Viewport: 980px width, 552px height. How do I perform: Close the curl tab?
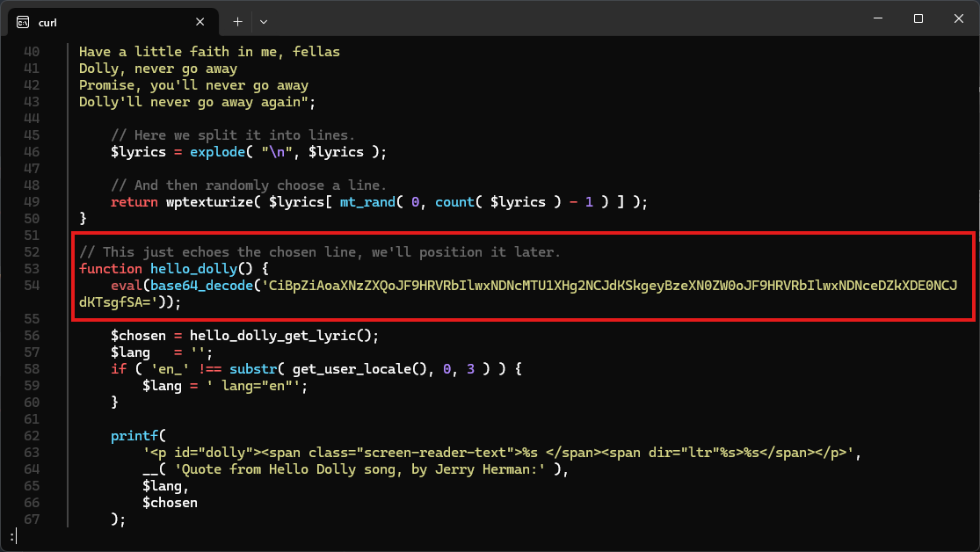coord(200,22)
